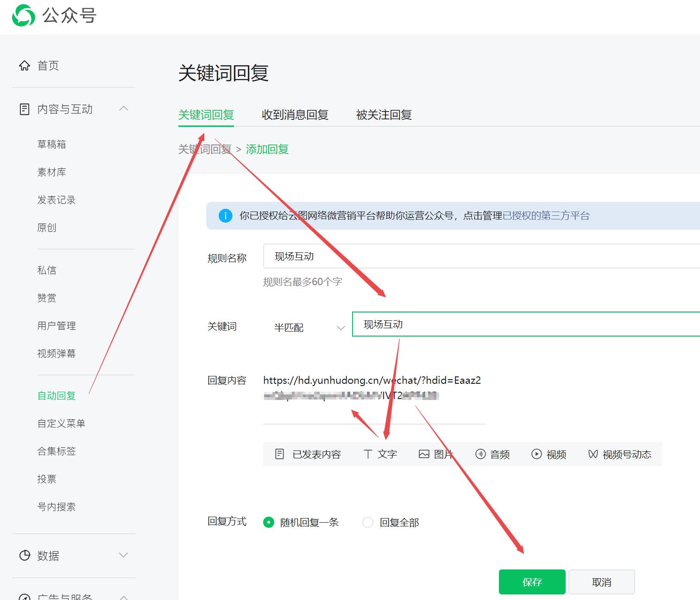Switch to 收到消息回复 tab
700x600 pixels.
295,115
